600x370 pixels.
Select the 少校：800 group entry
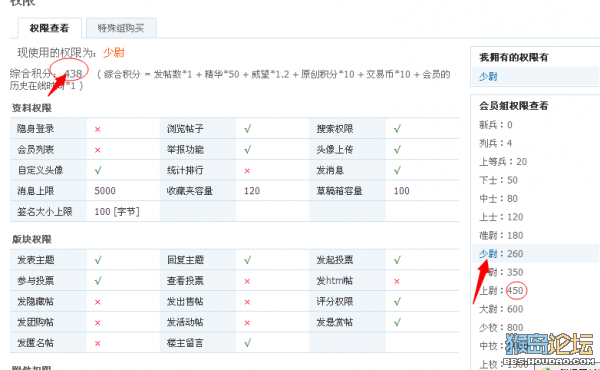(x=501, y=328)
